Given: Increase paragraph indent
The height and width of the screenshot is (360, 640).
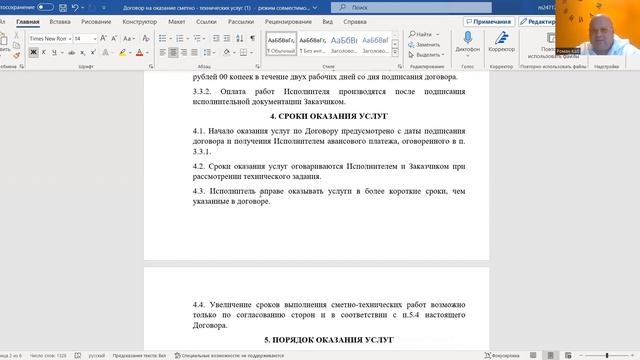Looking at the screenshot, I should click(227, 38).
